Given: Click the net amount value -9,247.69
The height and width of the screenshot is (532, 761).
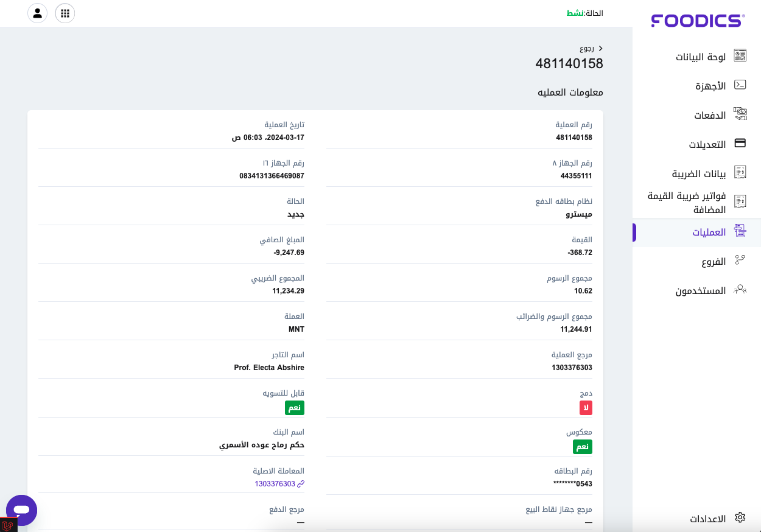Looking at the screenshot, I should click(x=289, y=253).
